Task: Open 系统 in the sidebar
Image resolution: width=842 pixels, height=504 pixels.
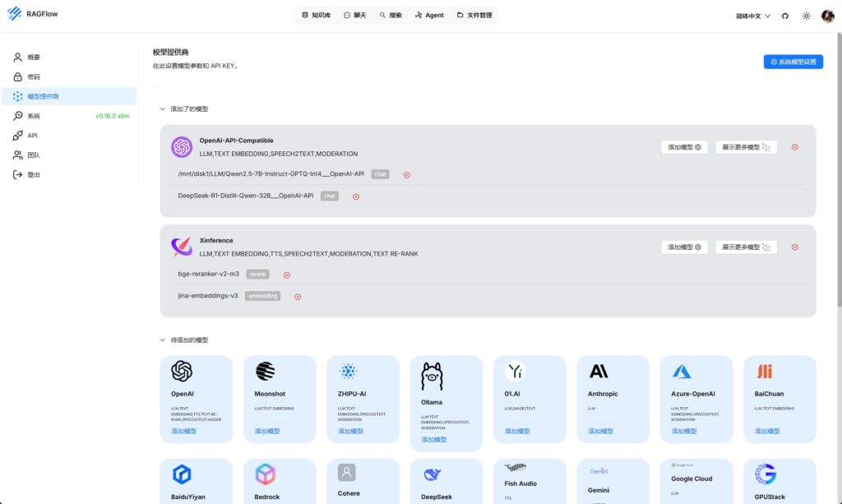Action: point(69,116)
